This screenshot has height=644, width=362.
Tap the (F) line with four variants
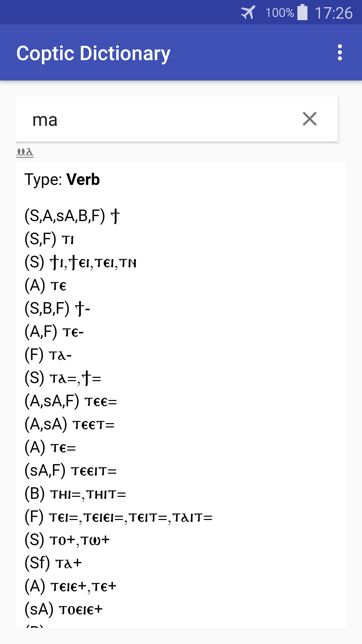(x=119, y=517)
